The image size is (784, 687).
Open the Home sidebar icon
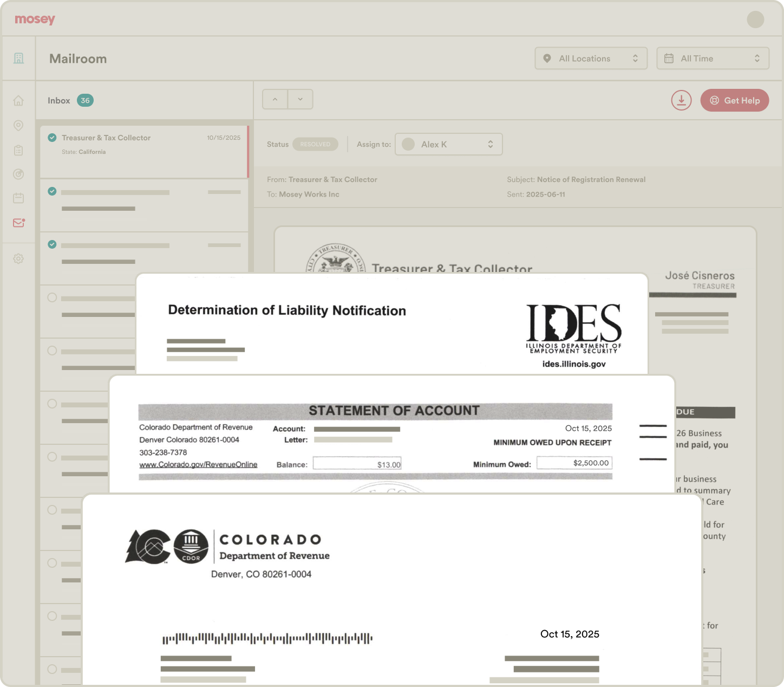[x=18, y=101]
